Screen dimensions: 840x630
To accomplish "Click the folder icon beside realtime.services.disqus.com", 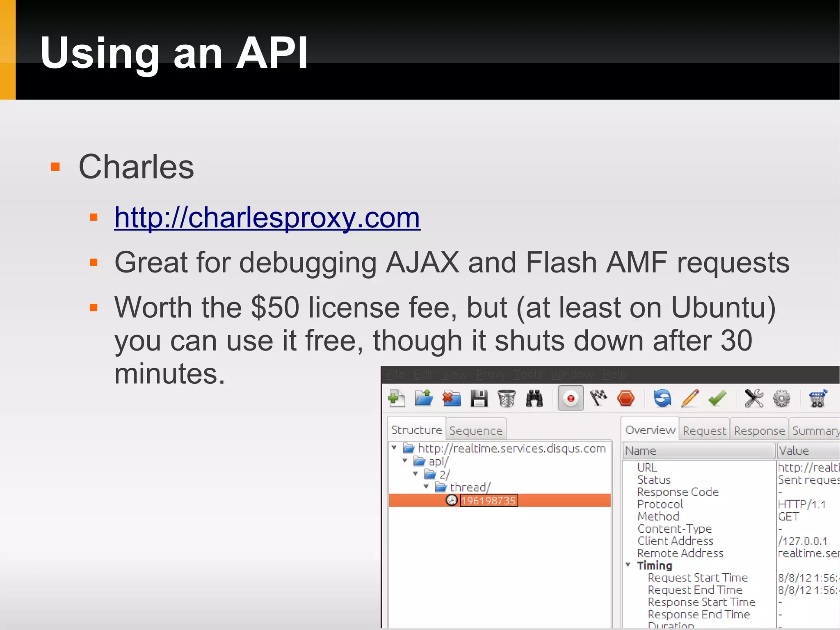I will 409,448.
